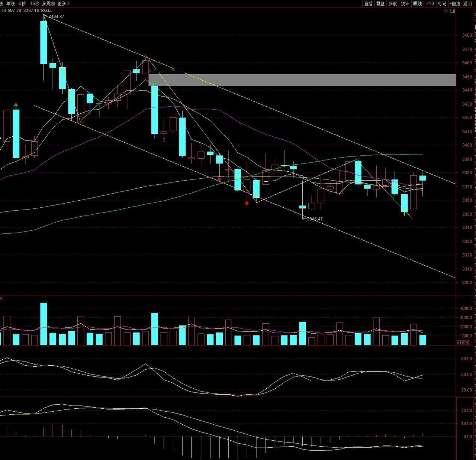Viewport: 476px width, 460px height.
Task: Click the 复盘 replay button
Action: [380, 3]
